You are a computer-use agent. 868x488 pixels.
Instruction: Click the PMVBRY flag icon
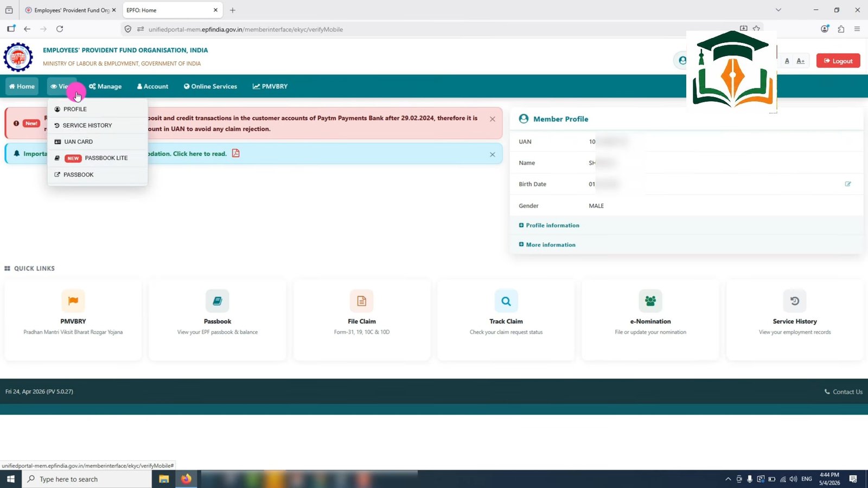(73, 301)
